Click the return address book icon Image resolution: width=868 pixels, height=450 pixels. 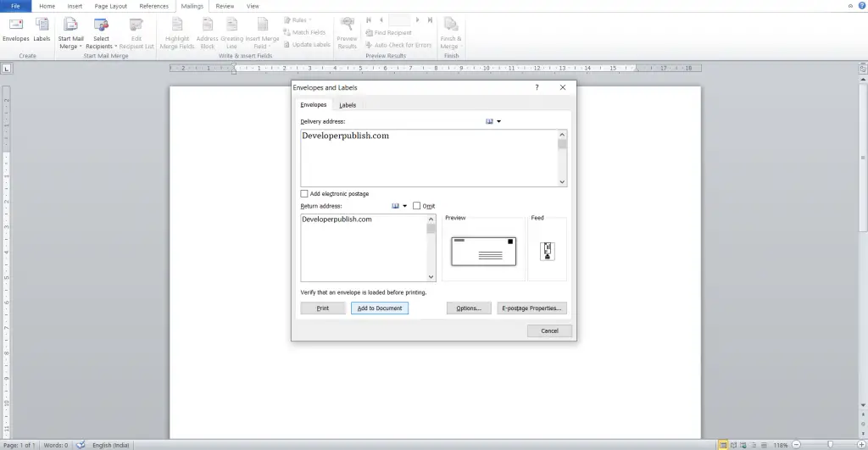click(395, 206)
